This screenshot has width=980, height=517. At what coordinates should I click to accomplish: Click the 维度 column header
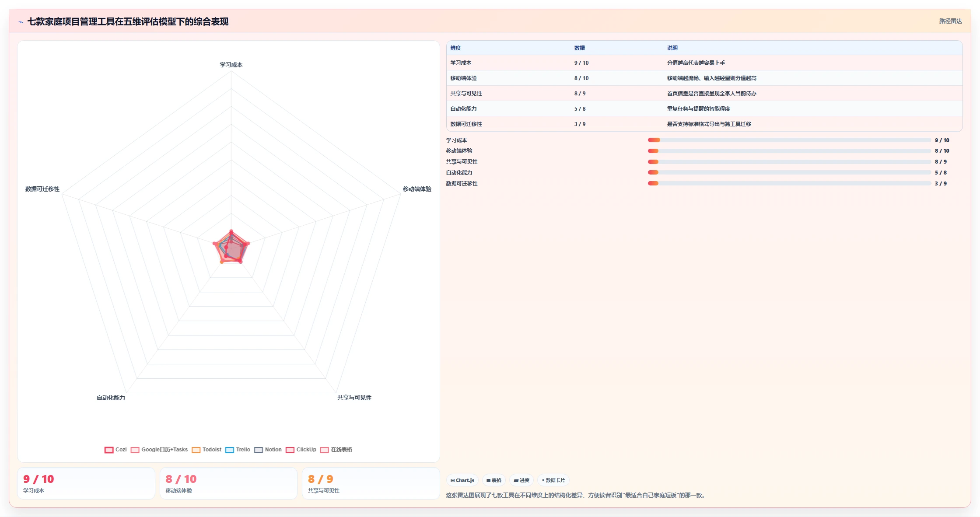pyautogui.click(x=455, y=48)
